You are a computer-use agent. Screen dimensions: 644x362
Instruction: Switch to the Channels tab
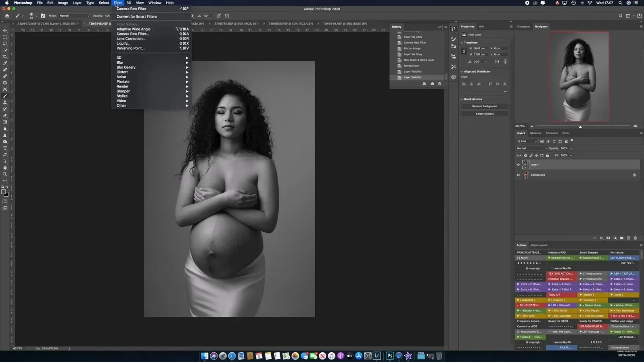tap(551, 133)
